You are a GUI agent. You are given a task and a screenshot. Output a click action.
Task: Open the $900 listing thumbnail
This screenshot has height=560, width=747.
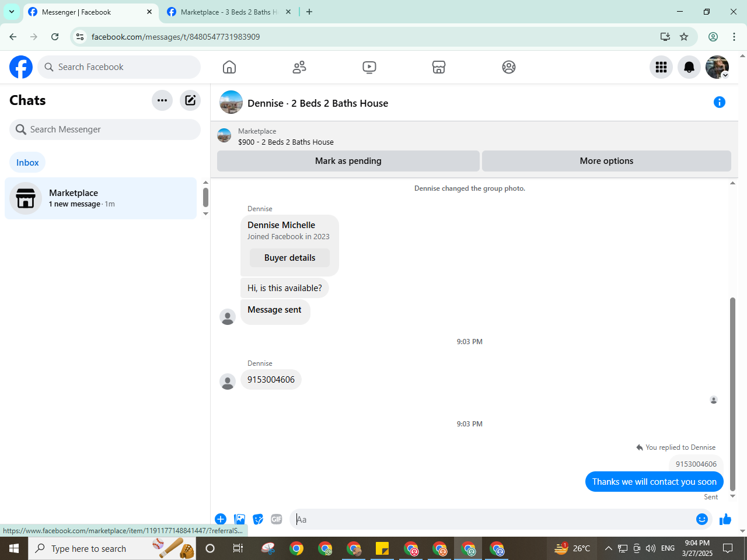click(224, 136)
